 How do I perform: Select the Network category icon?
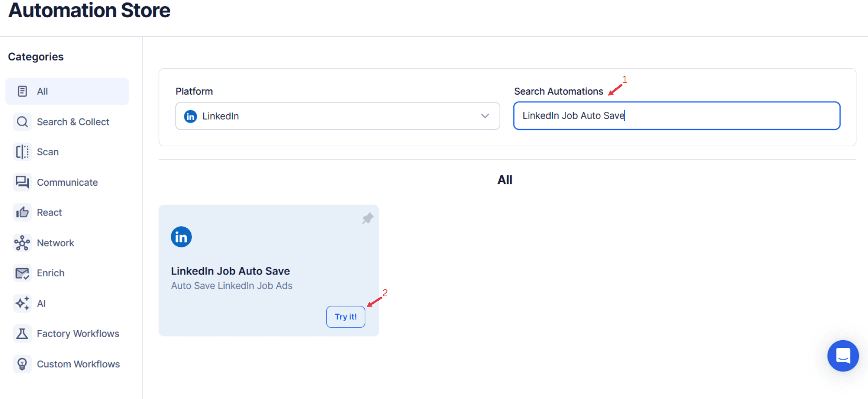(x=22, y=243)
